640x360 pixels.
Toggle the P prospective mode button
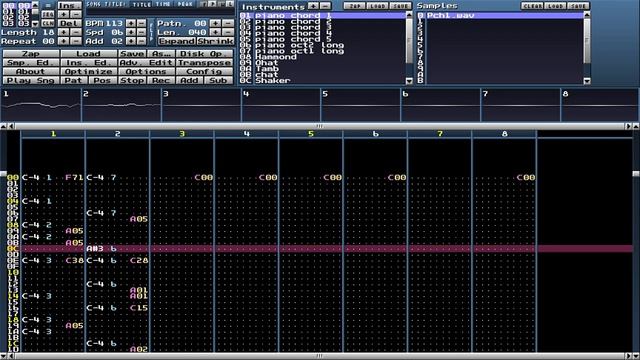coord(212,4)
